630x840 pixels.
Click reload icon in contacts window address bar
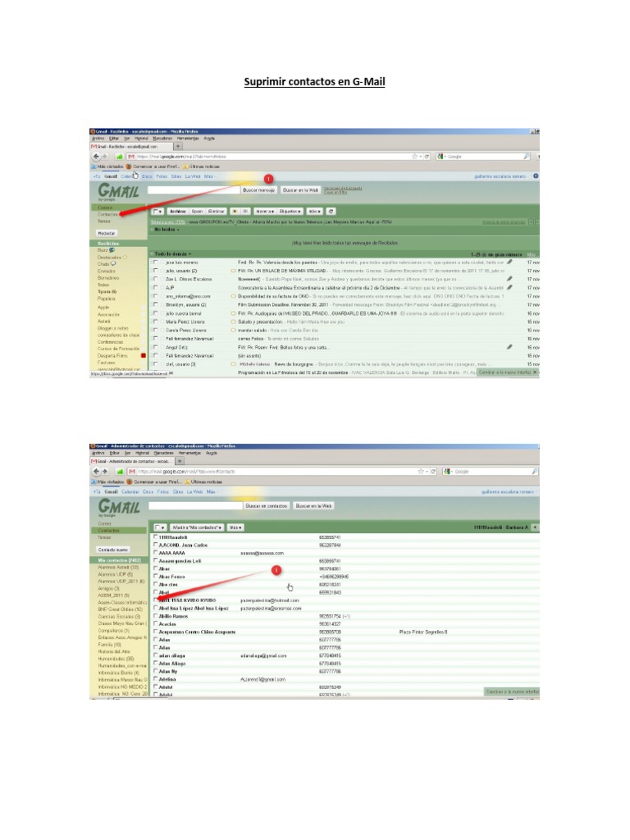point(433,472)
